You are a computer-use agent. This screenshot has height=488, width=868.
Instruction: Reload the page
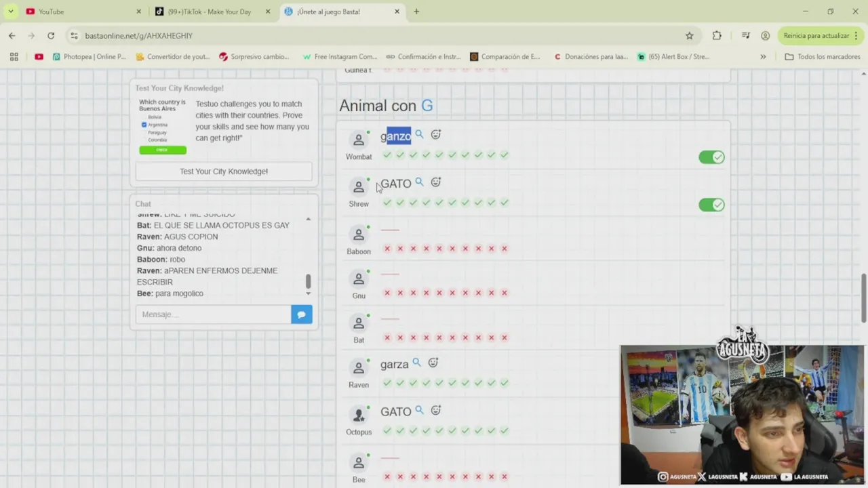pyautogui.click(x=51, y=35)
